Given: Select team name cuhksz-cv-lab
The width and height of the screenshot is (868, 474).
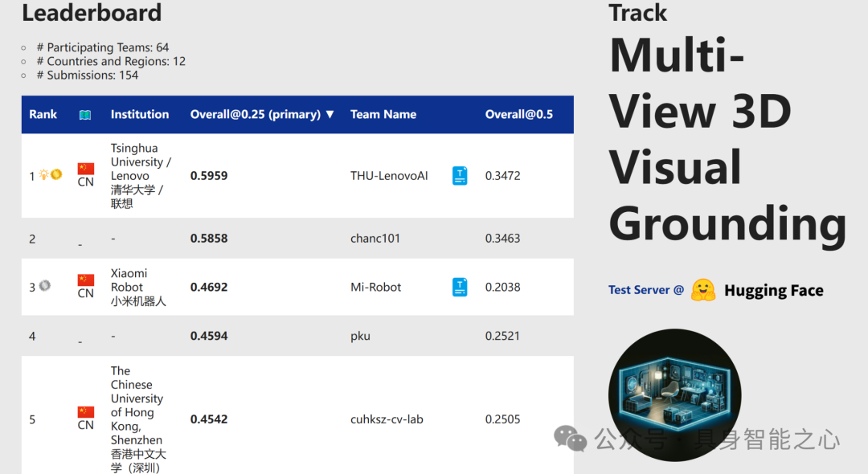Looking at the screenshot, I should (x=387, y=419).
